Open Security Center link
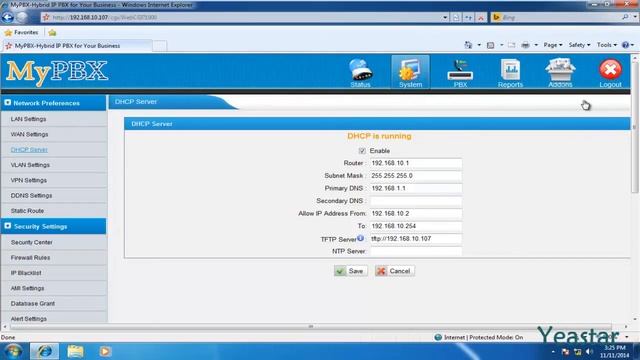640x360 pixels. click(x=31, y=242)
